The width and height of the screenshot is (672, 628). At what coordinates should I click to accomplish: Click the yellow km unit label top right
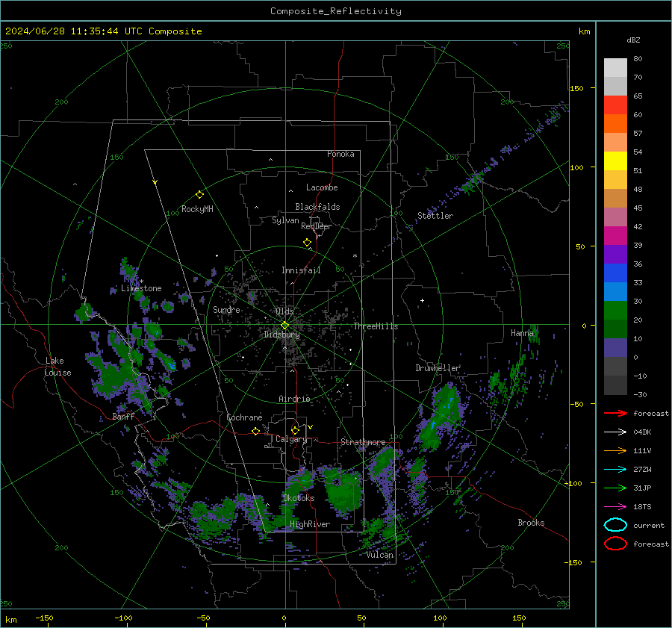584,31
